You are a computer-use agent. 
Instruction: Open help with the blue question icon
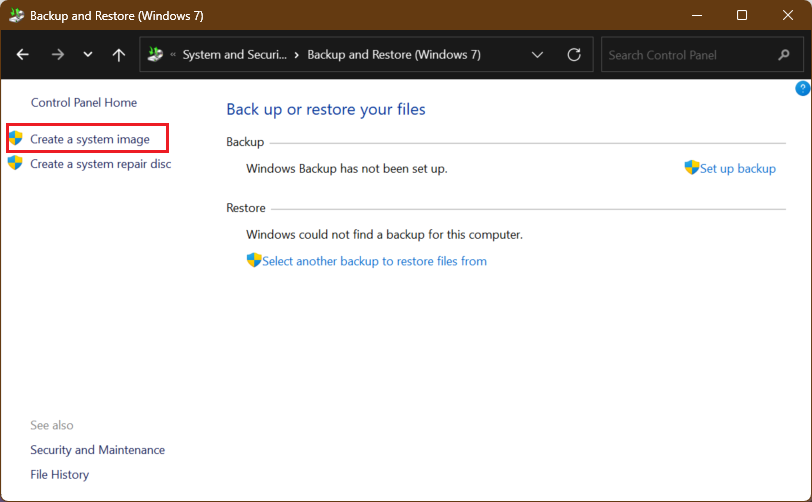click(x=803, y=89)
